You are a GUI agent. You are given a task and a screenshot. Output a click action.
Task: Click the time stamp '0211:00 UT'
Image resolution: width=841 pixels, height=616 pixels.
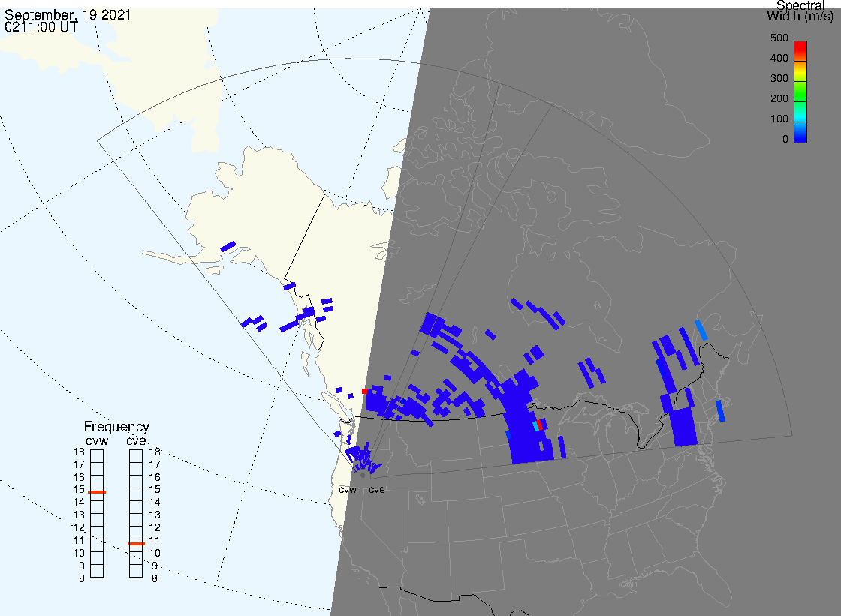pos(41,26)
